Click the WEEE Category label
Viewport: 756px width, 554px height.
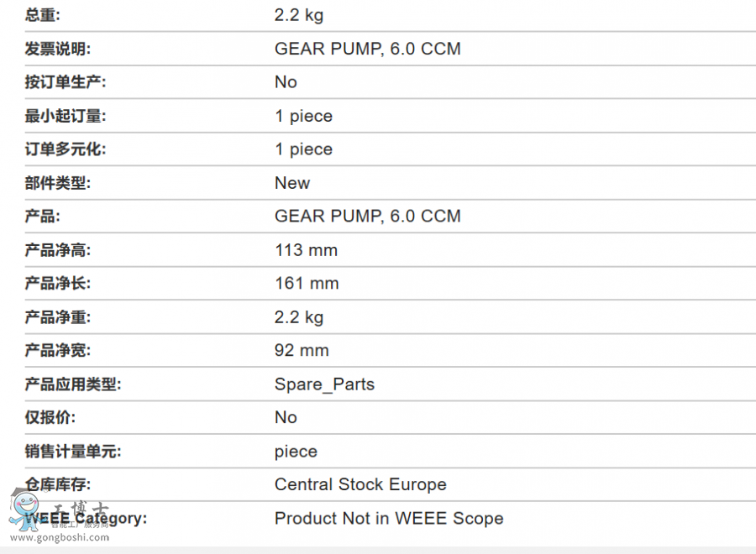(86, 519)
